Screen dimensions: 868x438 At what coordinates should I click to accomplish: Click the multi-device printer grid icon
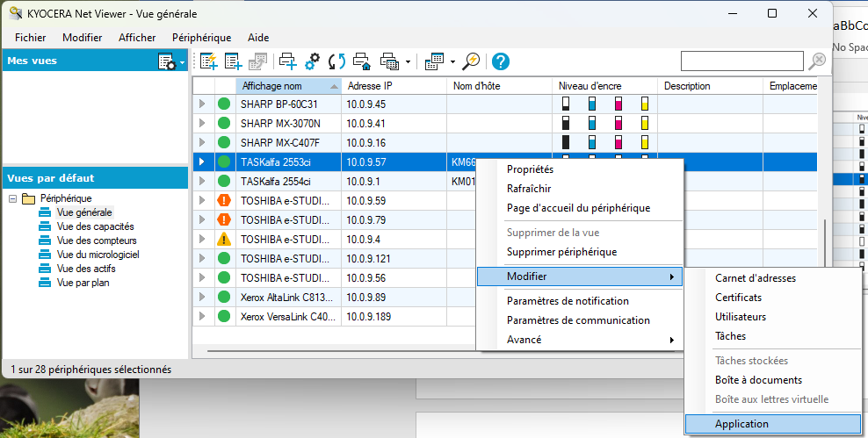(x=390, y=61)
